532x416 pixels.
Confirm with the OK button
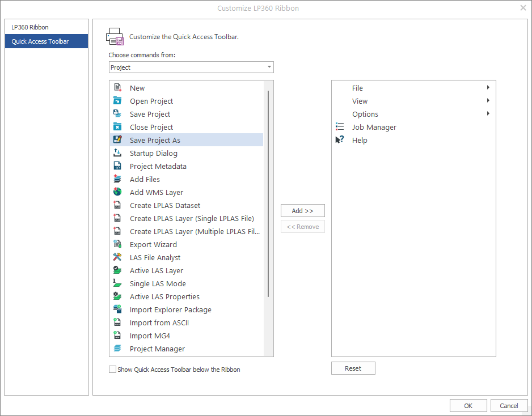[x=468, y=406]
